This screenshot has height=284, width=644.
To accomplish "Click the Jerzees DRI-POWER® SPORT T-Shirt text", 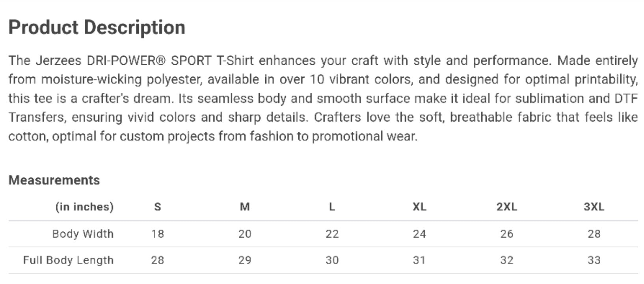I will [x=145, y=61].
